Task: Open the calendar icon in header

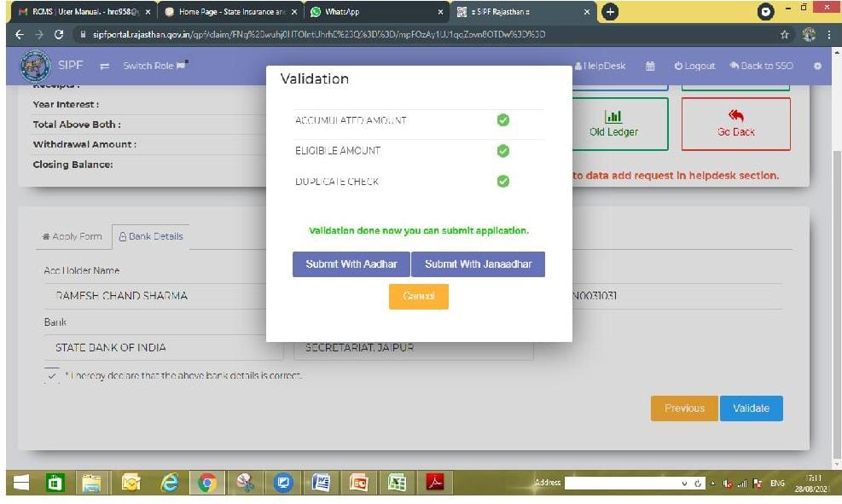Action: click(650, 67)
